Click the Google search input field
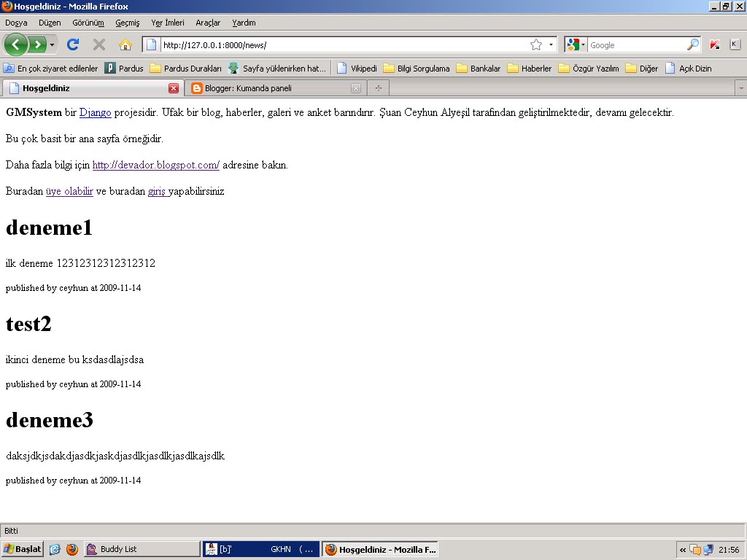Screen dimensions: 747x560 pos(637,44)
